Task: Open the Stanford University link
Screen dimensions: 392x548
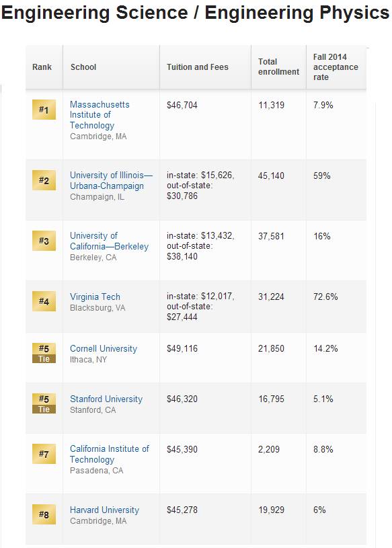Action: 106,399
